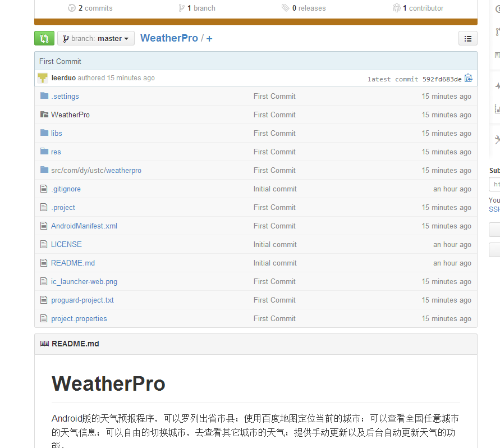Copy the latest commit SHA with clipboard icon
The image size is (500, 448).
469,78
